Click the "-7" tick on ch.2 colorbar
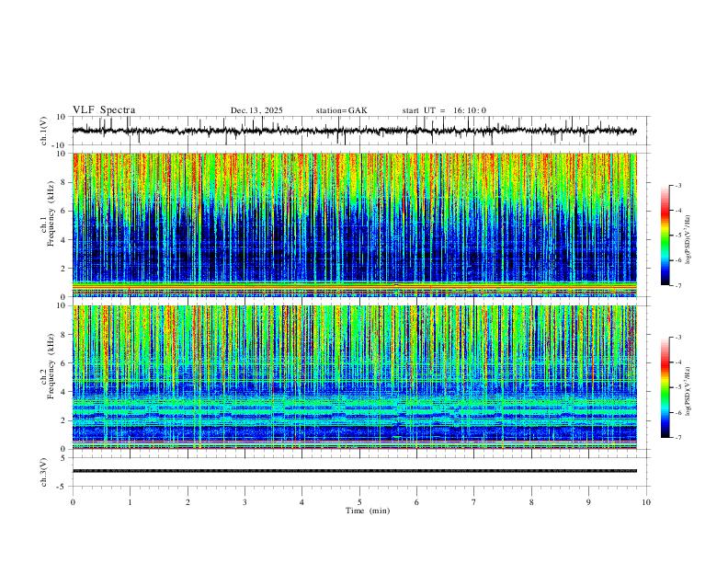The height and width of the screenshot is (563, 728). (x=677, y=438)
